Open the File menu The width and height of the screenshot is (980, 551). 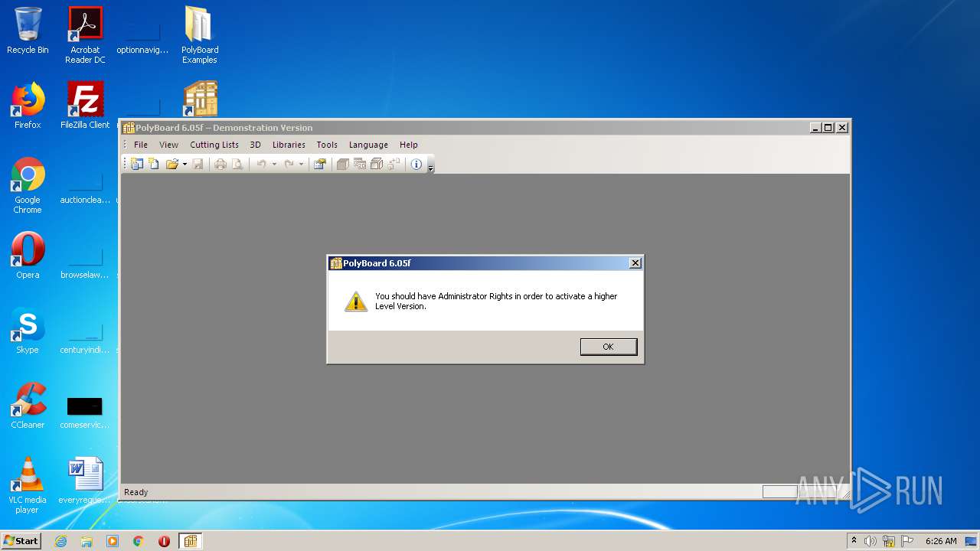coord(141,145)
